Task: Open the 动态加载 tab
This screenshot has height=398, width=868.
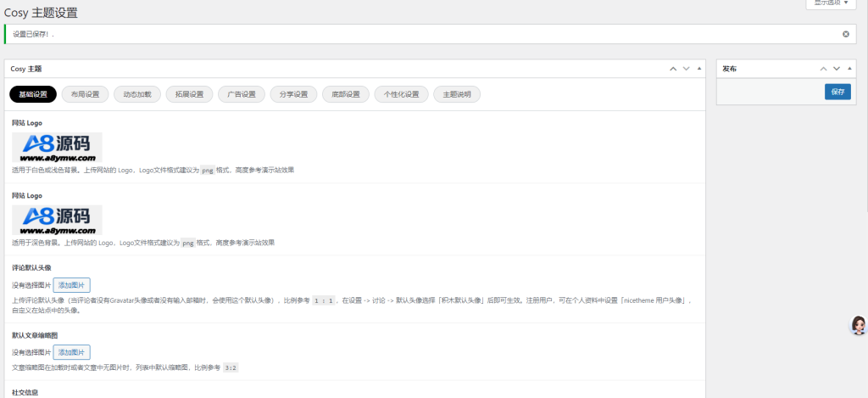Action: coord(136,94)
